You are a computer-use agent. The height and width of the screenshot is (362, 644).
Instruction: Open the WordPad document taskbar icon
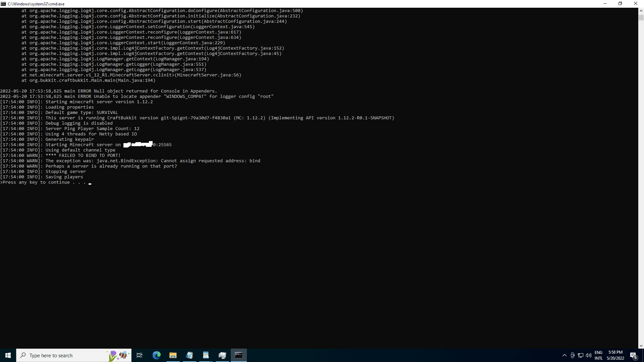[x=206, y=355]
